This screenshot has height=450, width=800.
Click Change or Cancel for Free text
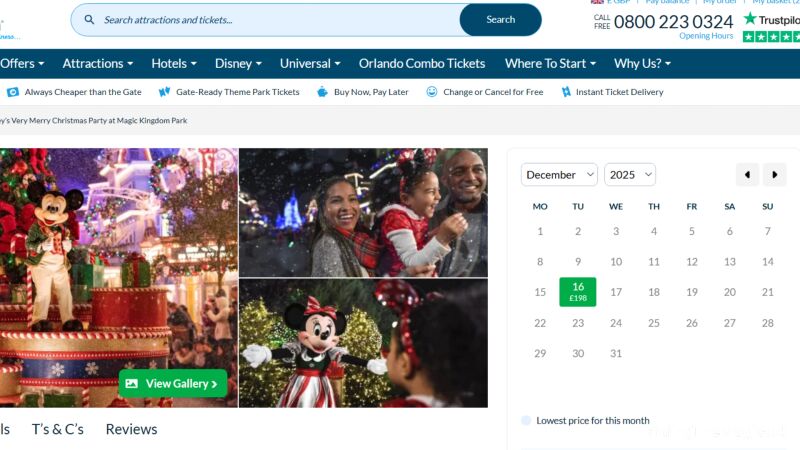(493, 92)
